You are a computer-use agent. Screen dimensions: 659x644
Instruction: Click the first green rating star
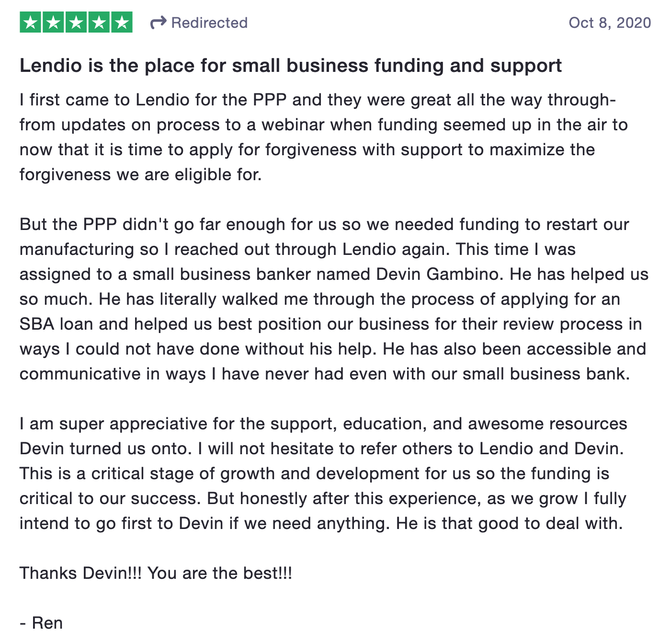click(x=31, y=23)
